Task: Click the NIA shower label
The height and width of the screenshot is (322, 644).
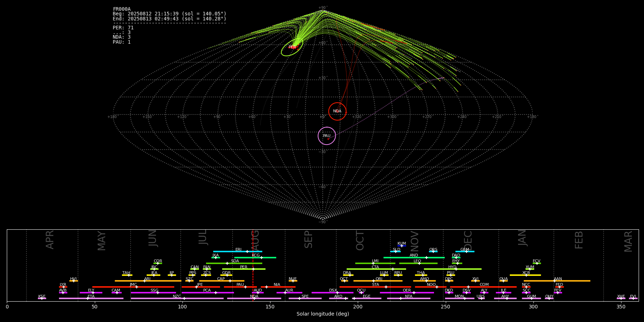Action: point(277,285)
